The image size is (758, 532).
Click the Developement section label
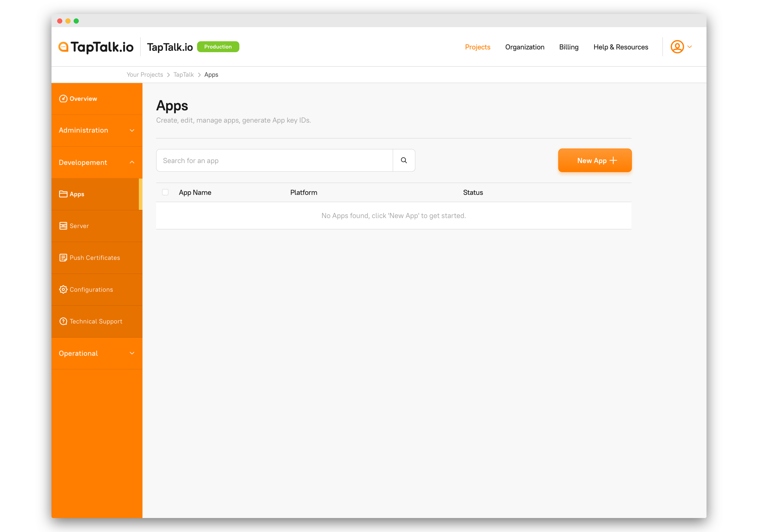pyautogui.click(x=83, y=163)
